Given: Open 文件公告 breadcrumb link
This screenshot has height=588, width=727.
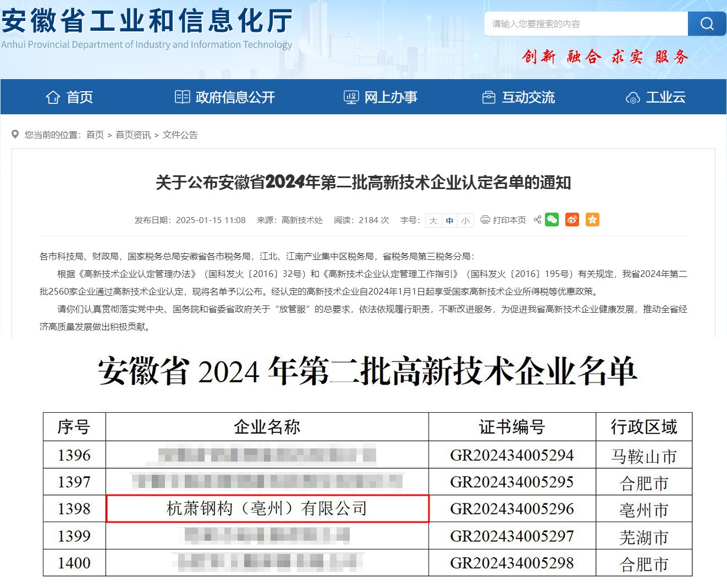Looking at the screenshot, I should coord(180,135).
